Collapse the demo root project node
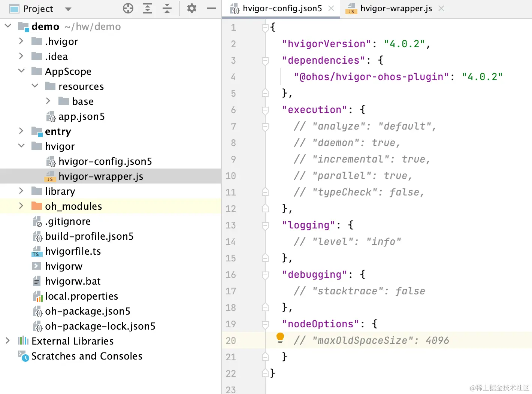Image resolution: width=532 pixels, height=394 pixels. 8,26
